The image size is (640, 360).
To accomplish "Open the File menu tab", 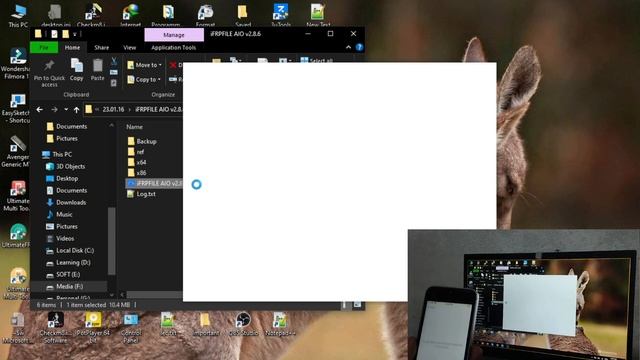I will click(44, 47).
